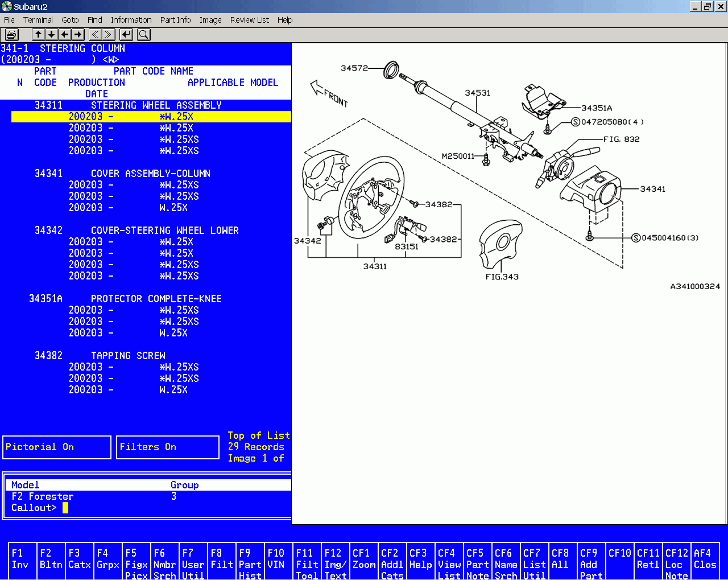Image resolution: width=728 pixels, height=580 pixels.
Task: Click the up arrow toolbar button
Action: pyautogui.click(x=38, y=35)
